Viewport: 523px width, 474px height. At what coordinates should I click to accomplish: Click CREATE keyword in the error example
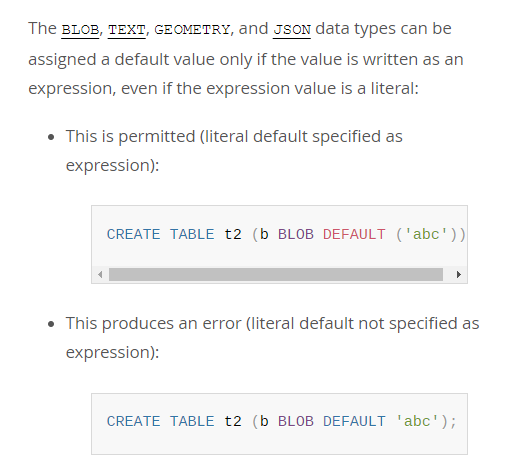[133, 421]
